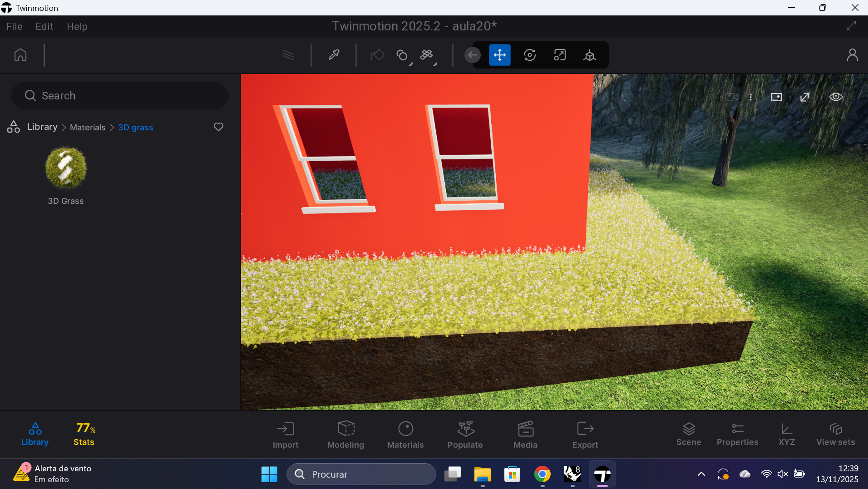Select the 3D Grass material thumbnail
This screenshot has width=868, height=489.
pos(65,168)
